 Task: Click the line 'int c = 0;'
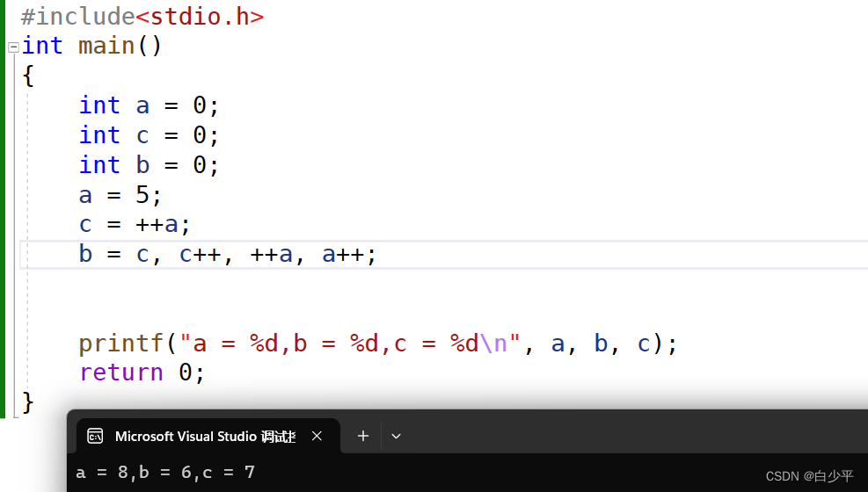tap(150, 135)
